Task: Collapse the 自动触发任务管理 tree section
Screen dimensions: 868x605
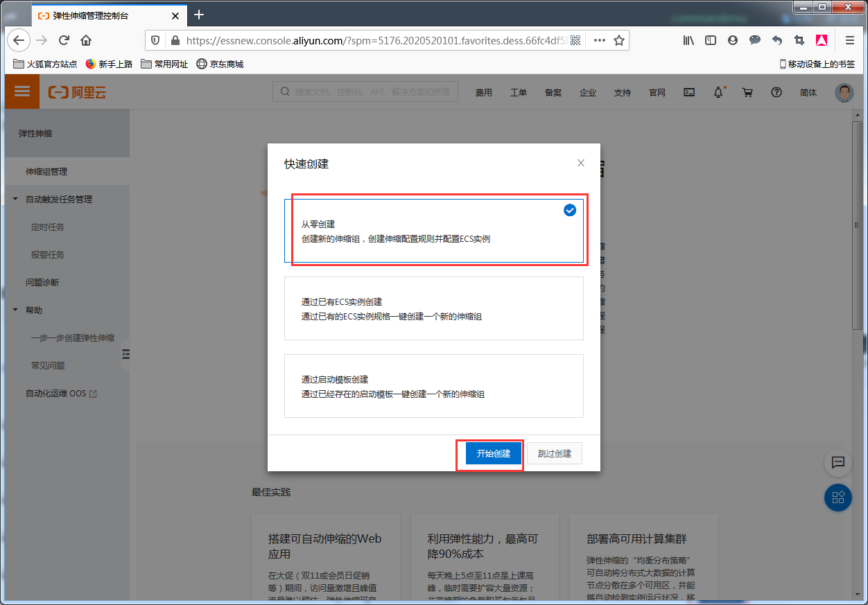Action: point(16,200)
